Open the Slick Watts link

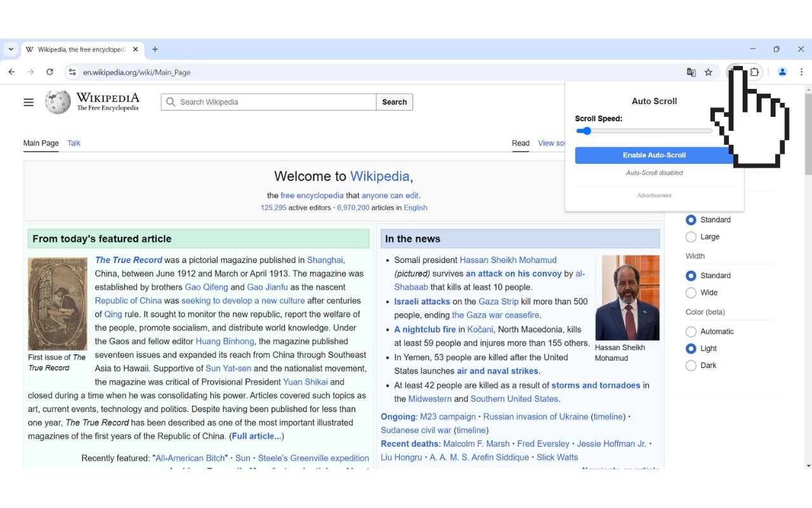coord(557,457)
